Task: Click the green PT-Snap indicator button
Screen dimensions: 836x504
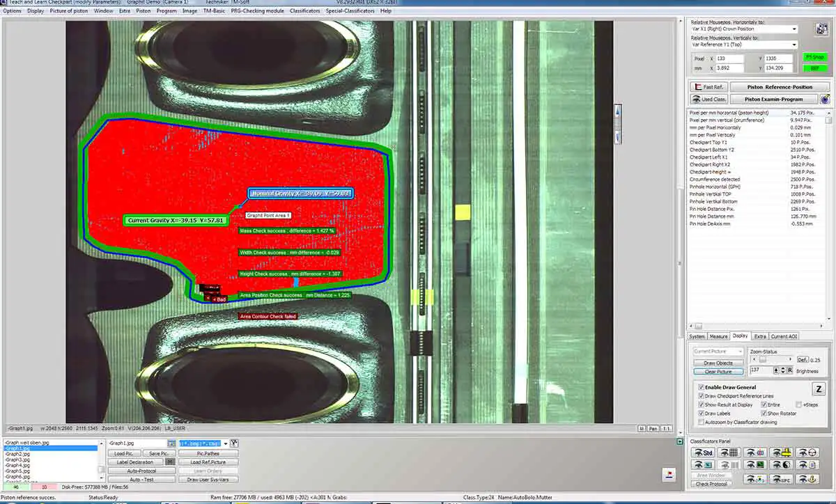Action: pos(815,56)
